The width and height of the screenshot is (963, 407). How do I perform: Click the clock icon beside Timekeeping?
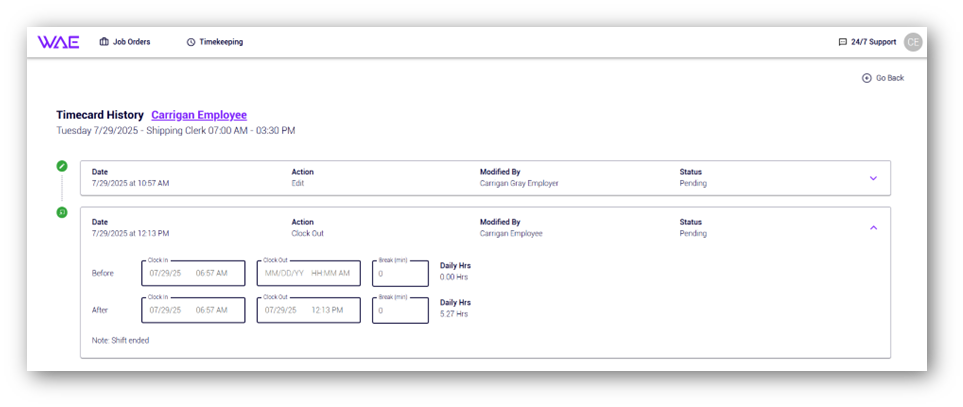[191, 42]
